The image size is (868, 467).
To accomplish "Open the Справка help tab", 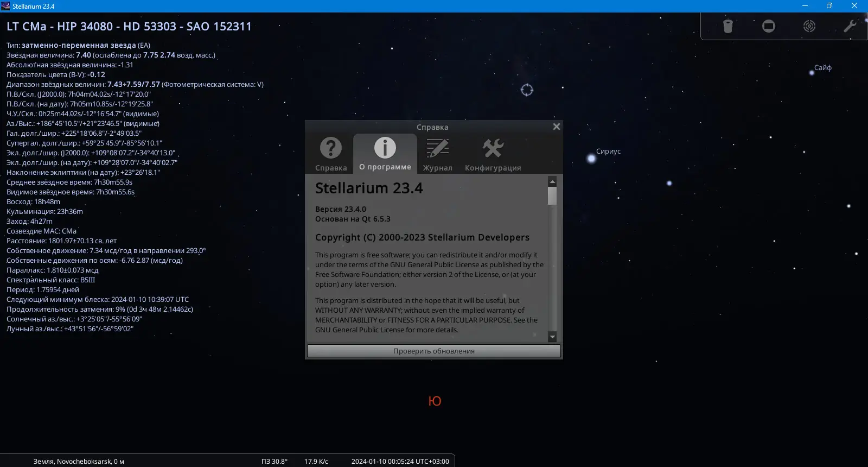I will (x=331, y=154).
